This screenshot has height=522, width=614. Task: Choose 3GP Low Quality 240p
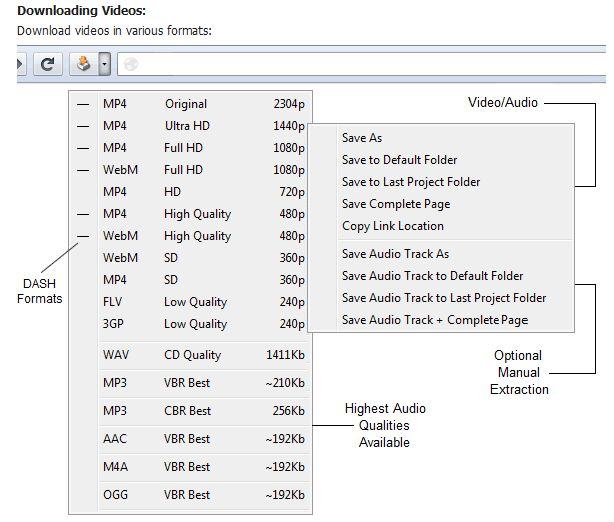191,324
